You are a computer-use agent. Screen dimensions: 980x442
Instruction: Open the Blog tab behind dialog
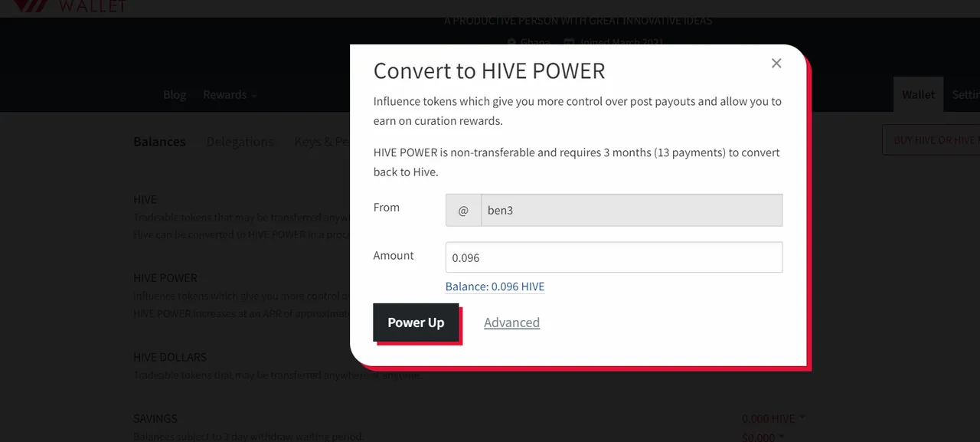pos(175,95)
